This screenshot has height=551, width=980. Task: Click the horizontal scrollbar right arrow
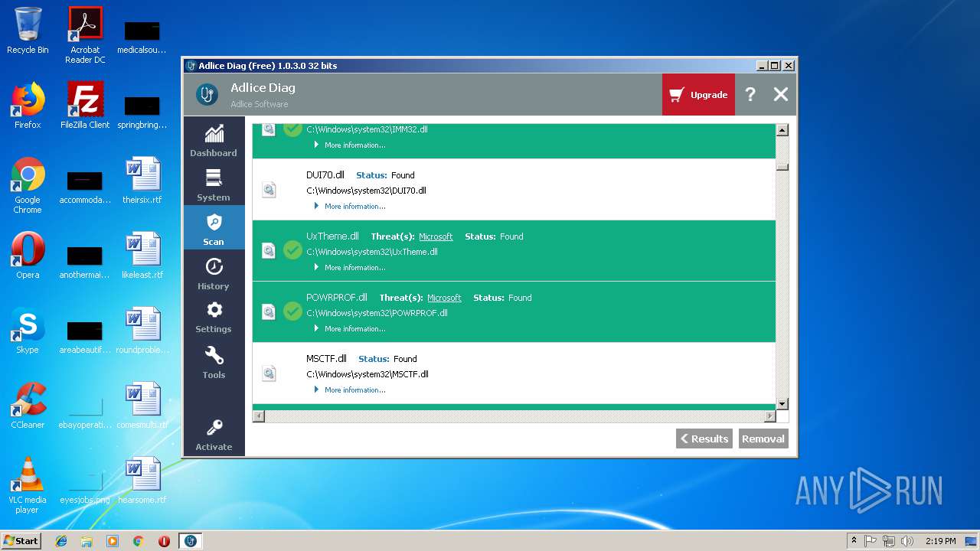pos(770,416)
